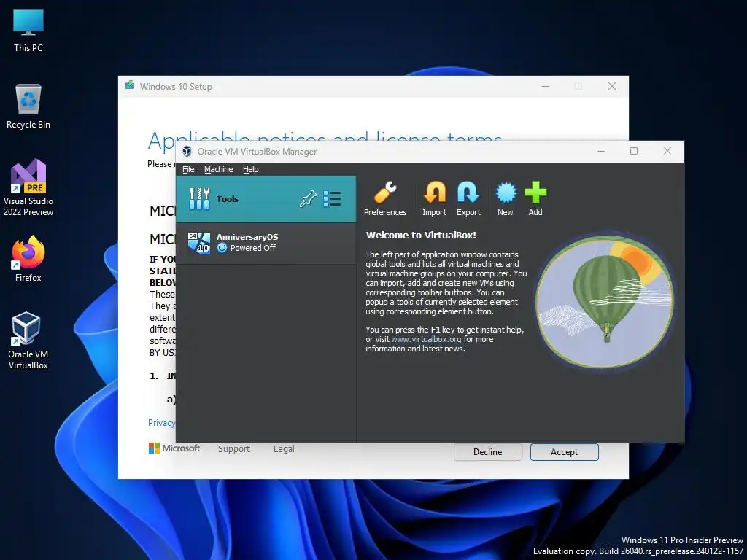This screenshot has width=747, height=560.
Task: Minimize the VirtualBox Manager window
Action: tap(601, 152)
